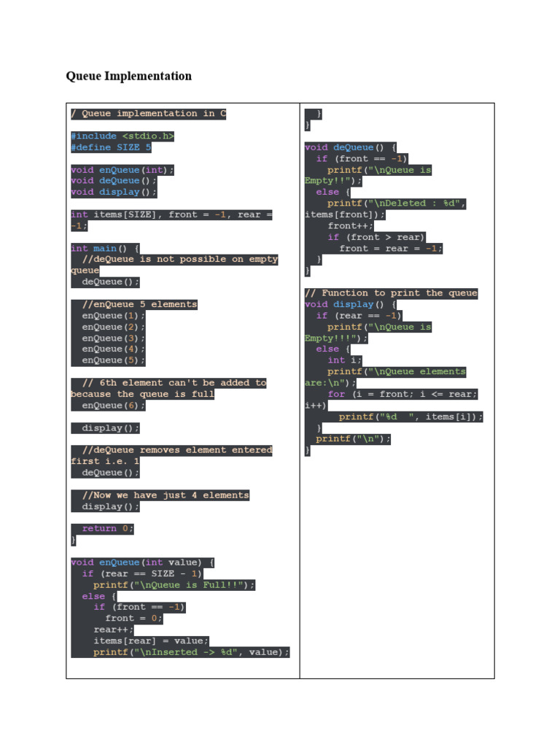
Task: Click the 'enQueue(2);' call
Action: (113, 328)
